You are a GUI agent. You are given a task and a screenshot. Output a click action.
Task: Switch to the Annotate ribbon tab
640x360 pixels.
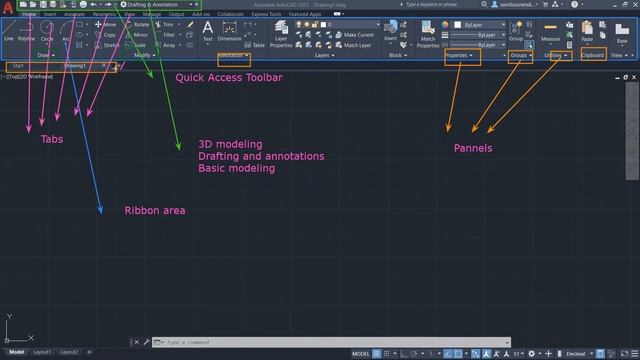[x=74, y=14]
